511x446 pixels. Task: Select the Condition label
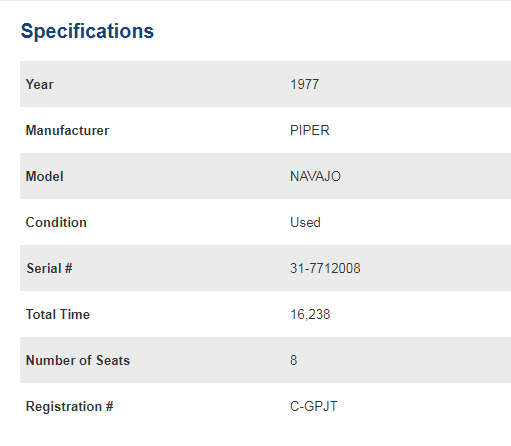[x=56, y=222]
